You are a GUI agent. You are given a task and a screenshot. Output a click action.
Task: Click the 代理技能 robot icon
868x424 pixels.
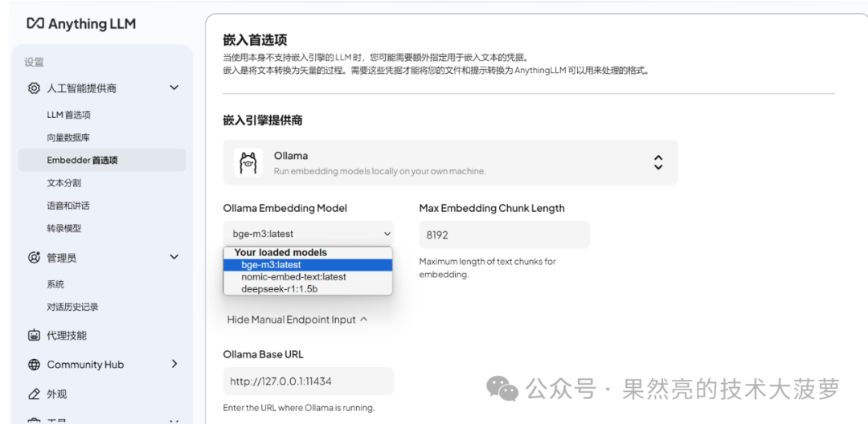tap(34, 336)
